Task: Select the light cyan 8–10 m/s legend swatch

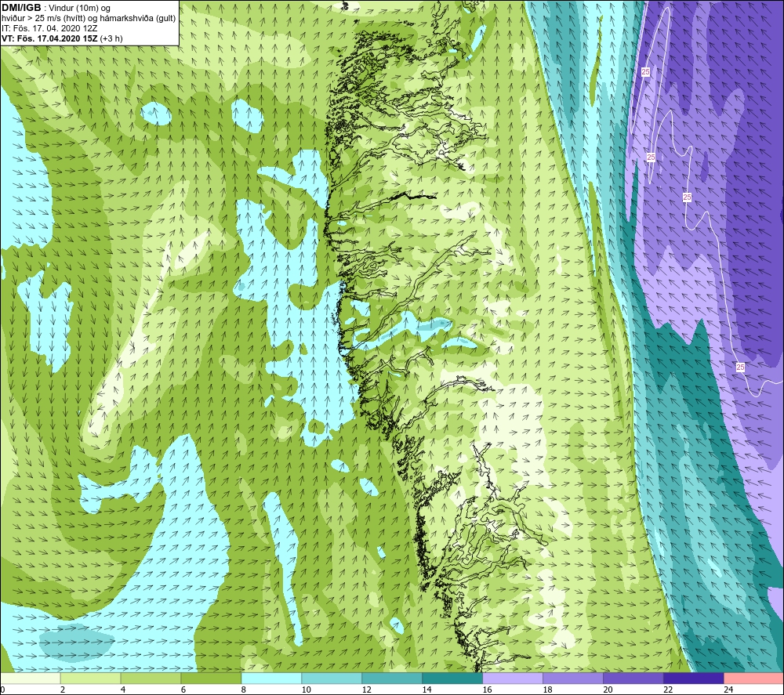Action: pyautogui.click(x=271, y=678)
